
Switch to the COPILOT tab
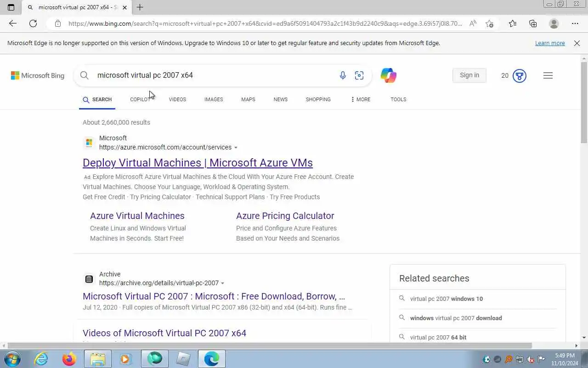(140, 99)
